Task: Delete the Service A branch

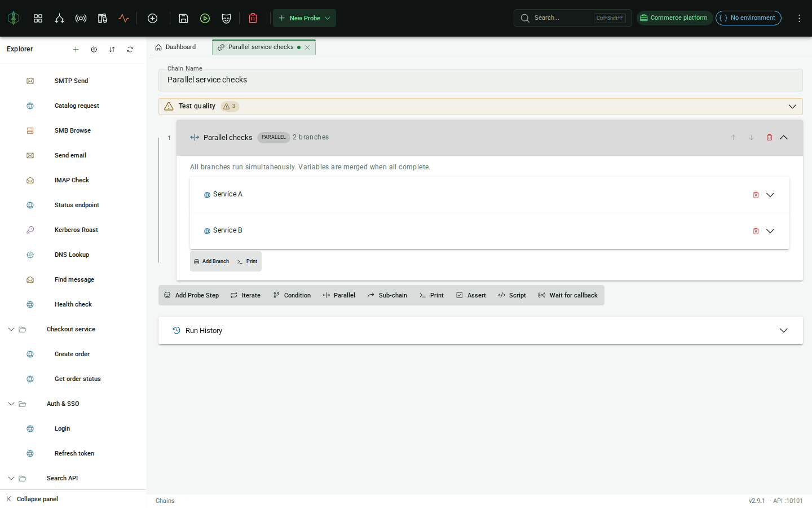Action: 756,195
